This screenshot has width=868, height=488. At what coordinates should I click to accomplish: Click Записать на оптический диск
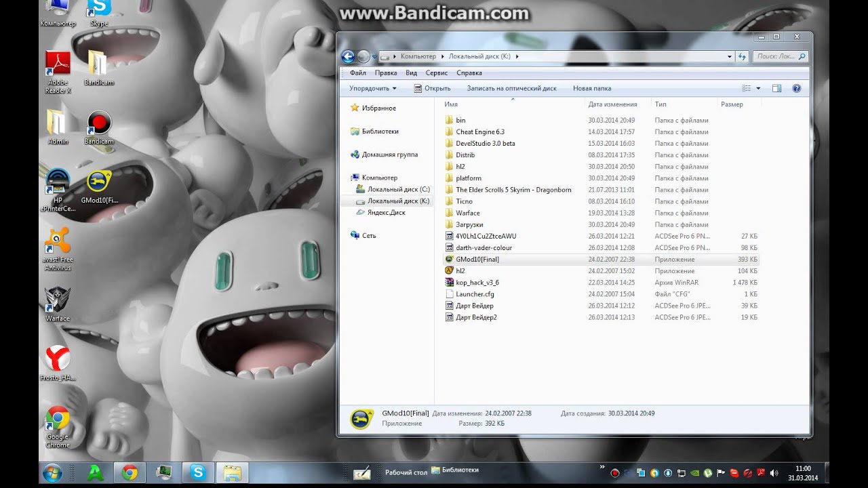click(x=511, y=88)
